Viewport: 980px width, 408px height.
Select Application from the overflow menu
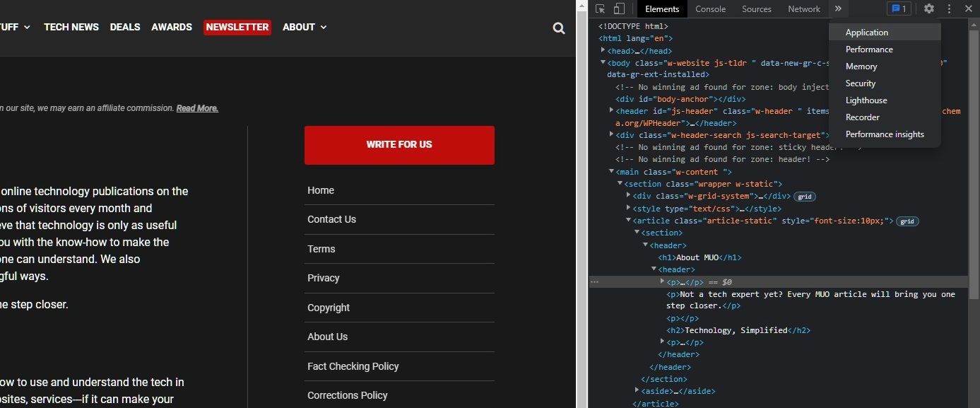(x=867, y=33)
